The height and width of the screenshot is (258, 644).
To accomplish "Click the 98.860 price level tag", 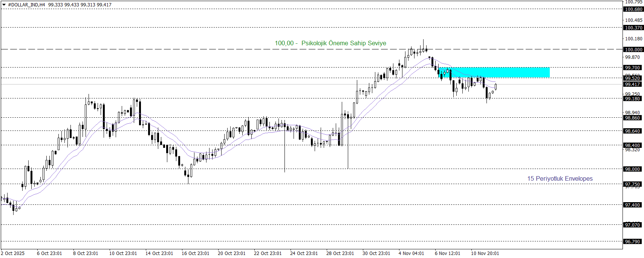I will tap(632, 118).
